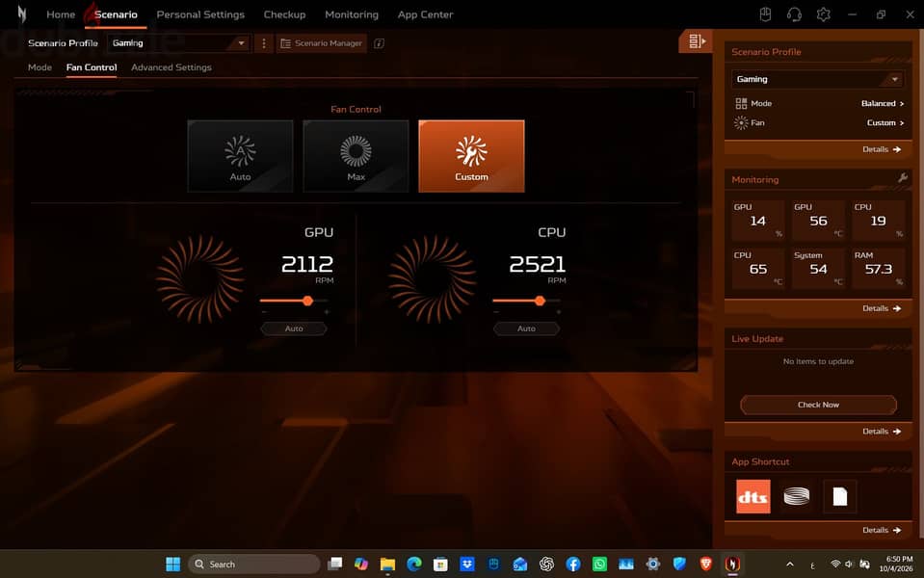924x578 pixels.
Task: Click the Predator logo at top left
Action: pos(22,14)
